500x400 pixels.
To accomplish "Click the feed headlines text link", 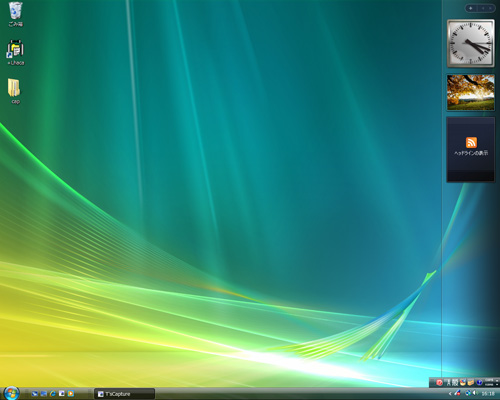I will click(x=471, y=153).
